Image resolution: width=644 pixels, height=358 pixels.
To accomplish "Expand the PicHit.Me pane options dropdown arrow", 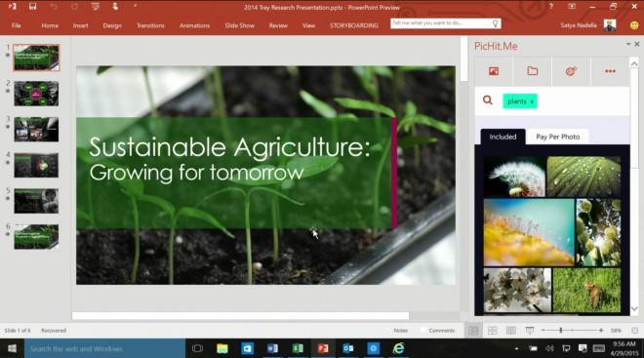I will click(x=628, y=44).
